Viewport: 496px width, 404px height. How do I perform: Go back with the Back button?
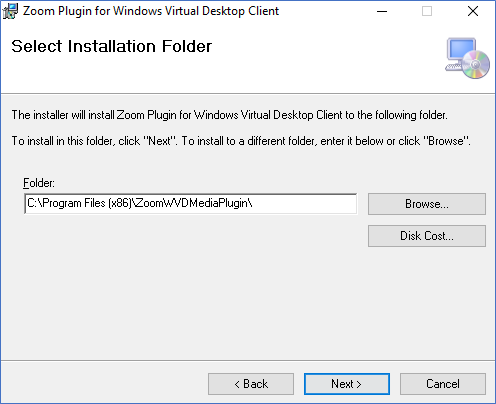[251, 384]
